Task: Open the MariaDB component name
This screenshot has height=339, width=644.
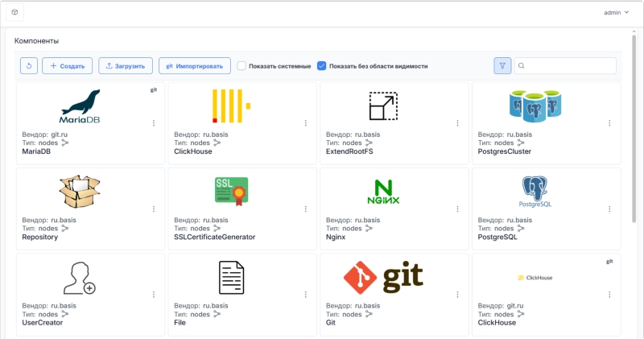Action: (36, 151)
